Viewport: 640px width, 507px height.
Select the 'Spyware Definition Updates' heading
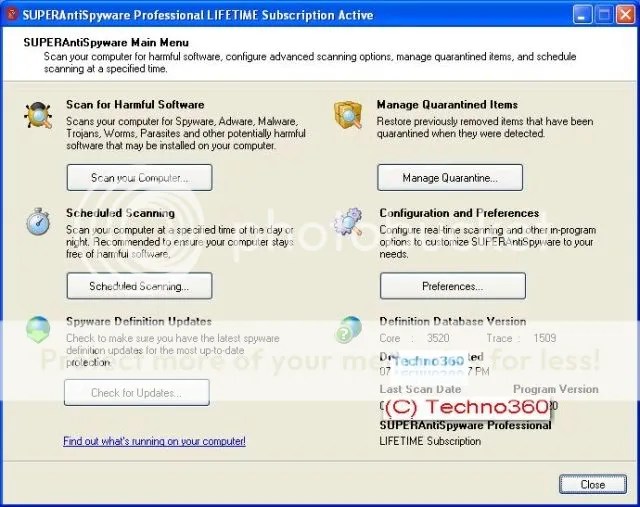click(139, 321)
